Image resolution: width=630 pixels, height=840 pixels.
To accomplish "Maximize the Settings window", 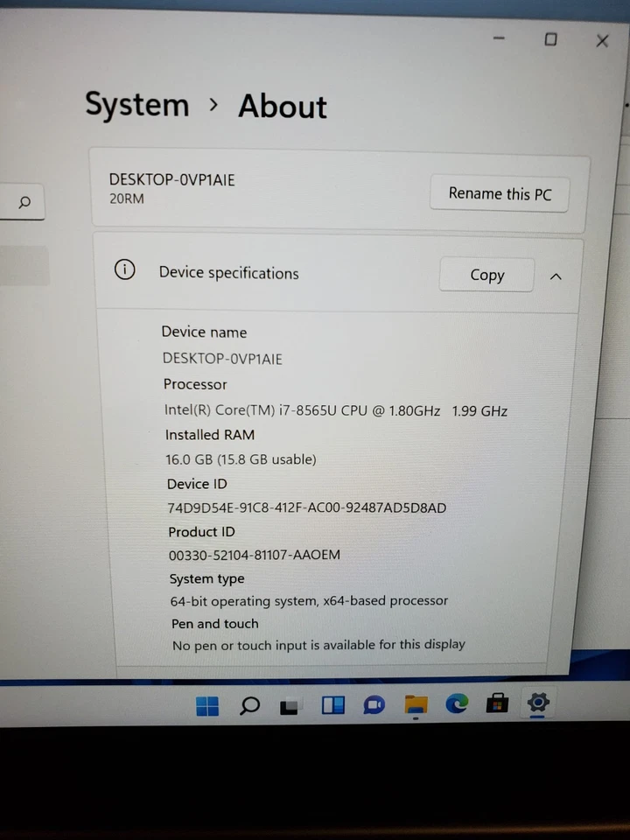I will [x=550, y=39].
